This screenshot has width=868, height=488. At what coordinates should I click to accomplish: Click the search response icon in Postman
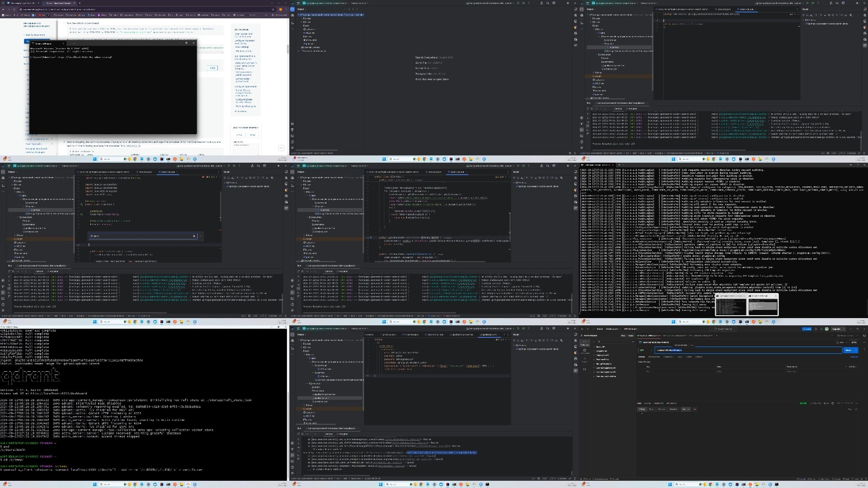tap(856, 409)
